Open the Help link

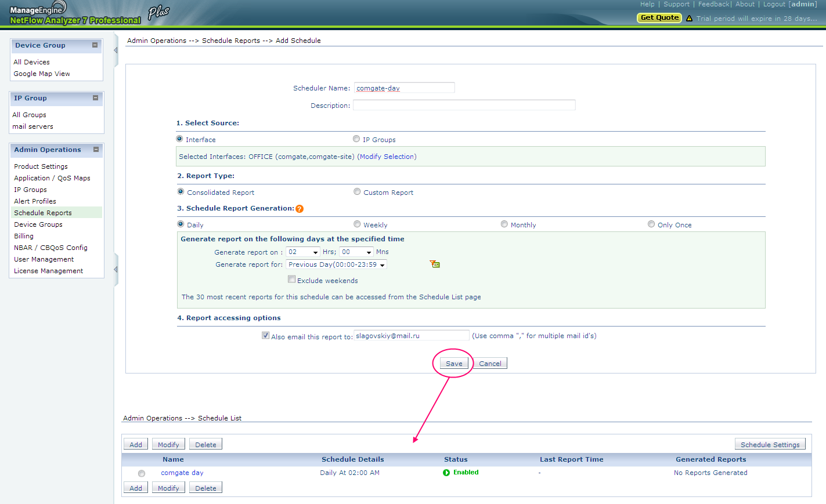click(647, 4)
